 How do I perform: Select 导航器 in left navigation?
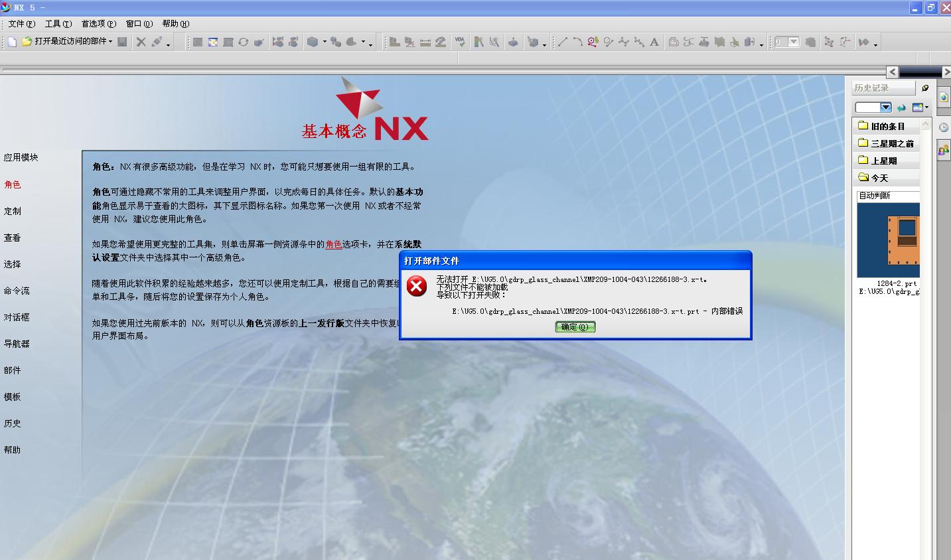tap(17, 344)
